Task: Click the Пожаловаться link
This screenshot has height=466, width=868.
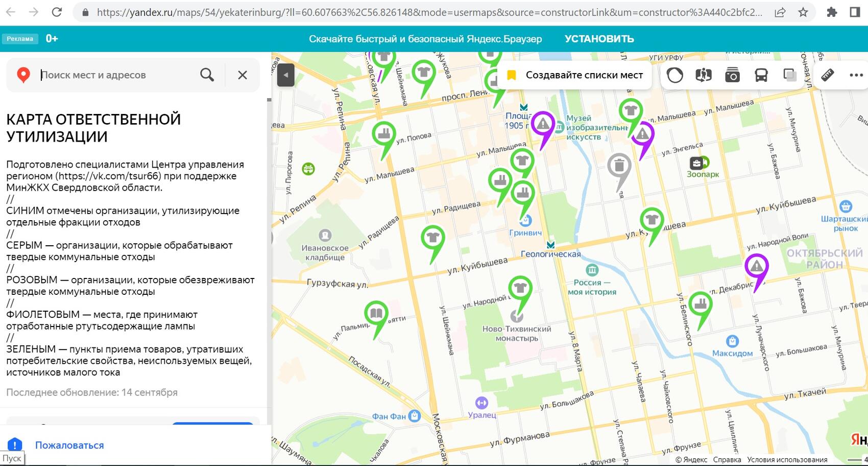Action: 69,445
